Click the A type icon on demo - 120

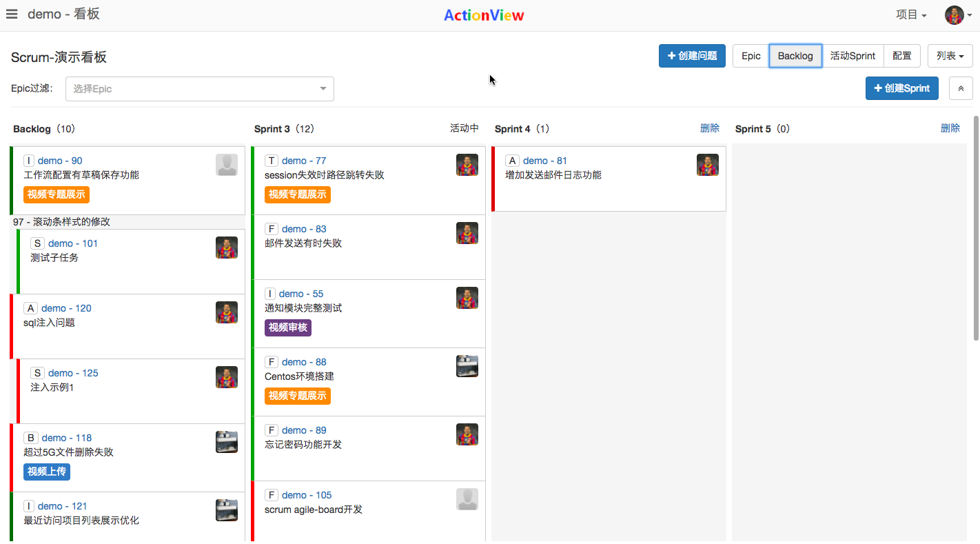(30, 308)
